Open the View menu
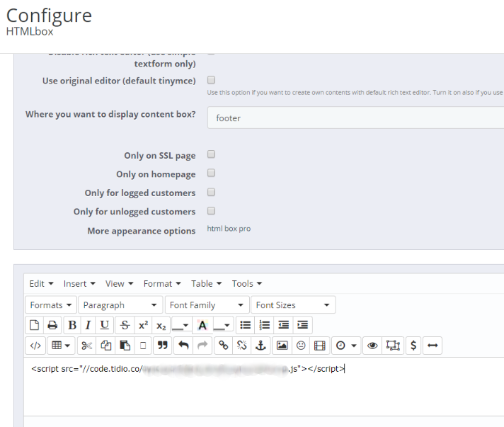 [x=119, y=283]
